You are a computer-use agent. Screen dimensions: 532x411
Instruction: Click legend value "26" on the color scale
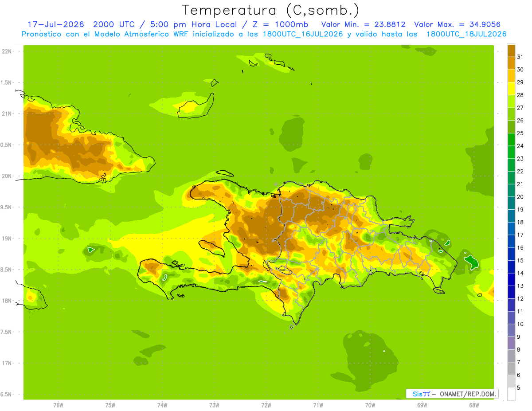(x=520, y=121)
